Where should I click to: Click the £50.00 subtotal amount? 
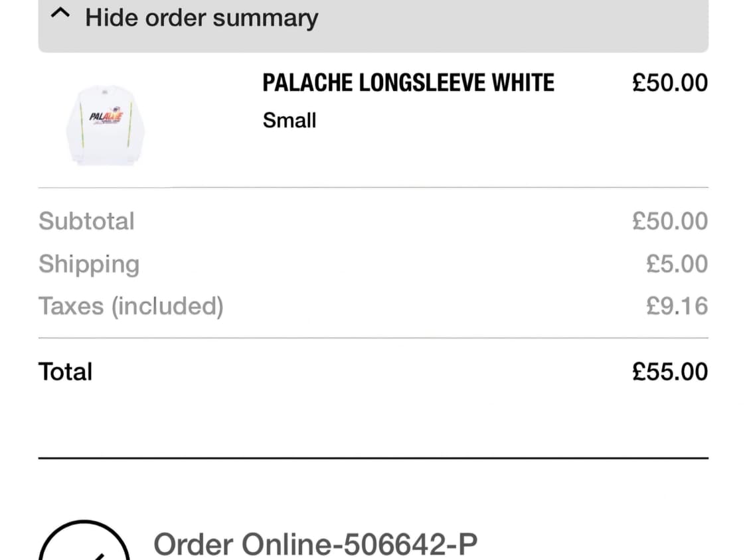[x=669, y=221]
